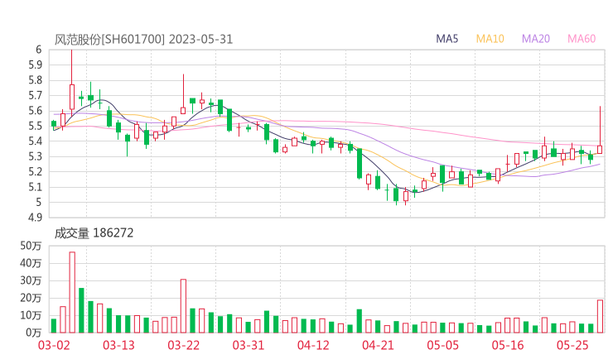Click the MA10 legend label
The height and width of the screenshot is (364, 613).
click(x=490, y=39)
